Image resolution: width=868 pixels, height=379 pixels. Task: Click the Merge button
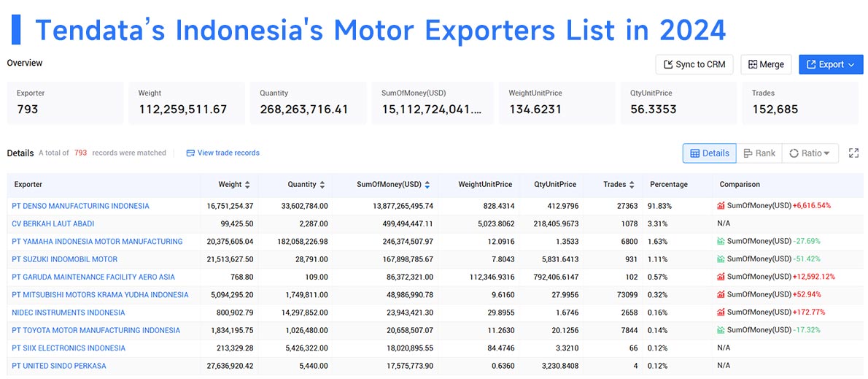pyautogui.click(x=766, y=64)
